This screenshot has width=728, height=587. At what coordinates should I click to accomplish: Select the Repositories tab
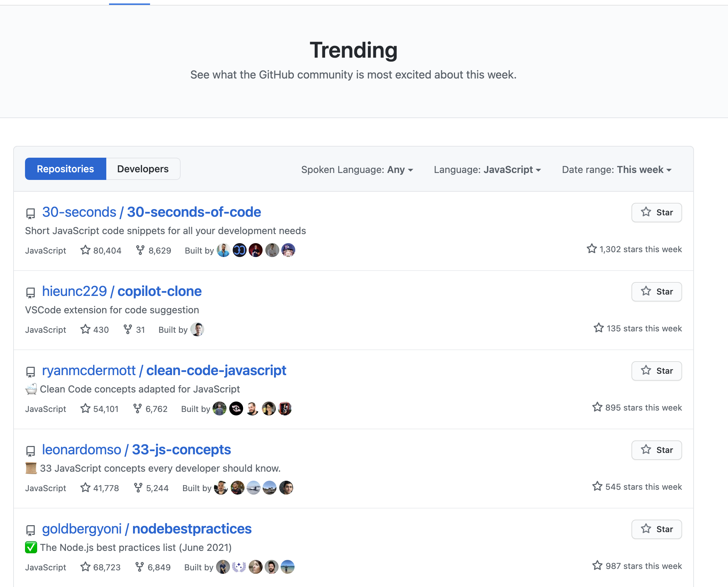point(65,169)
